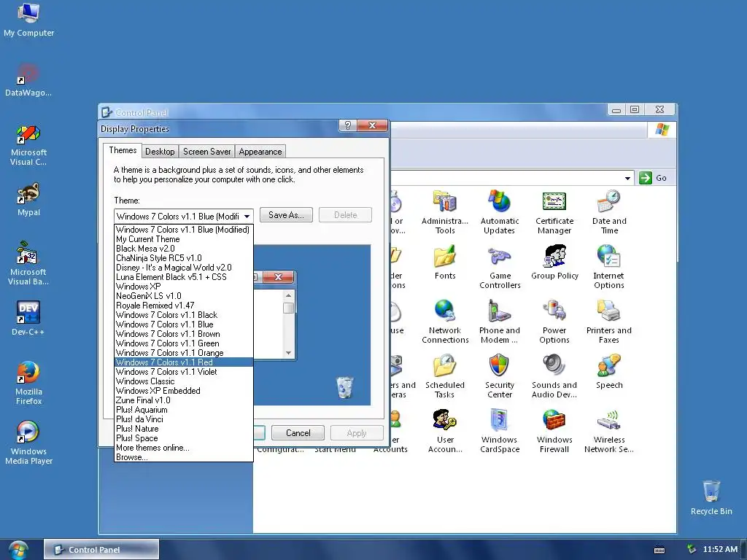747x560 pixels.
Task: Click the Save As... button
Action: pyautogui.click(x=286, y=215)
